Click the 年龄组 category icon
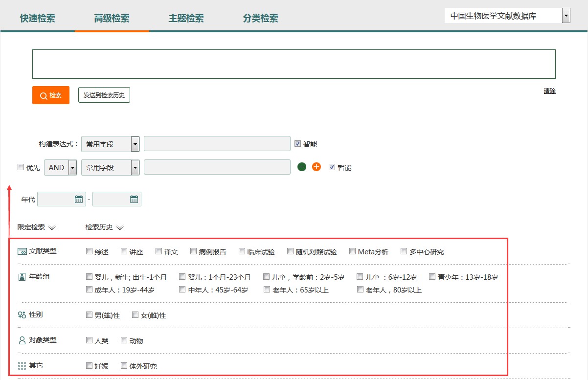The image size is (588, 380). (22, 277)
